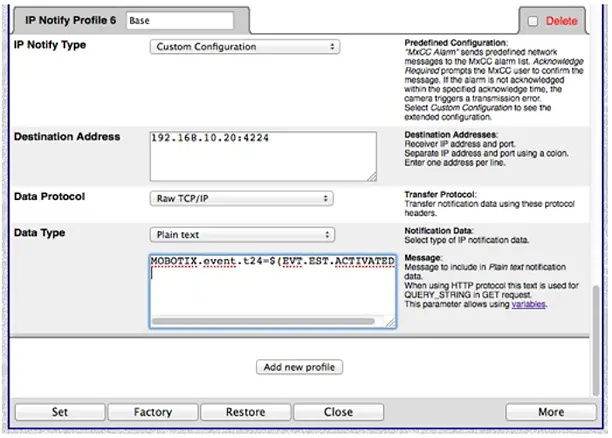Open the Data Type Plain text dropdown
612x438 pixels.
(x=240, y=235)
